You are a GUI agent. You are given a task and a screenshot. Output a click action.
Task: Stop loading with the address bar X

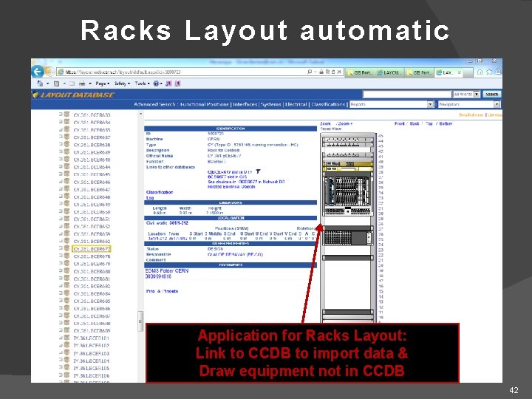(339, 72)
